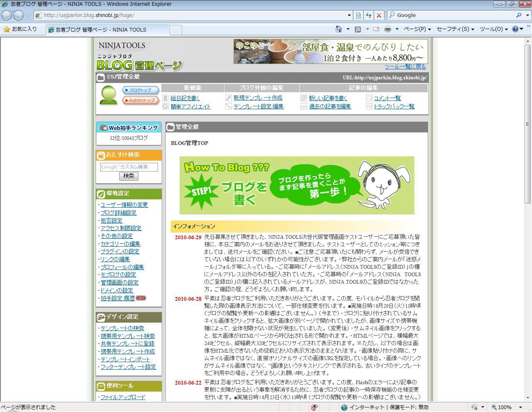Click the green user avatar icon
Image resolution: width=532 pixels, height=412 pixels.
click(109, 96)
